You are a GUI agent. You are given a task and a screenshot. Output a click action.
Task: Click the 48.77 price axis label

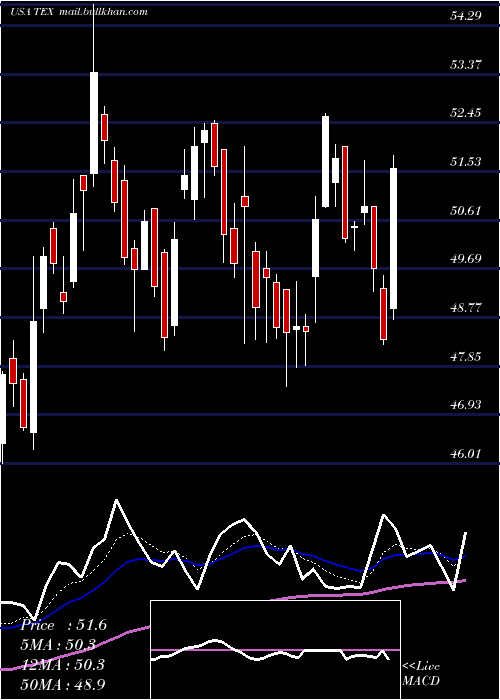pos(465,308)
